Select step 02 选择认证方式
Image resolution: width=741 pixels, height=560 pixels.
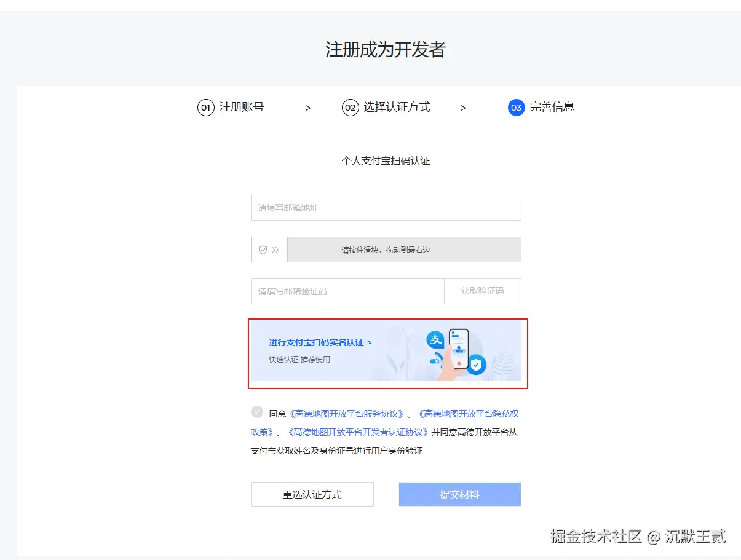pos(386,108)
